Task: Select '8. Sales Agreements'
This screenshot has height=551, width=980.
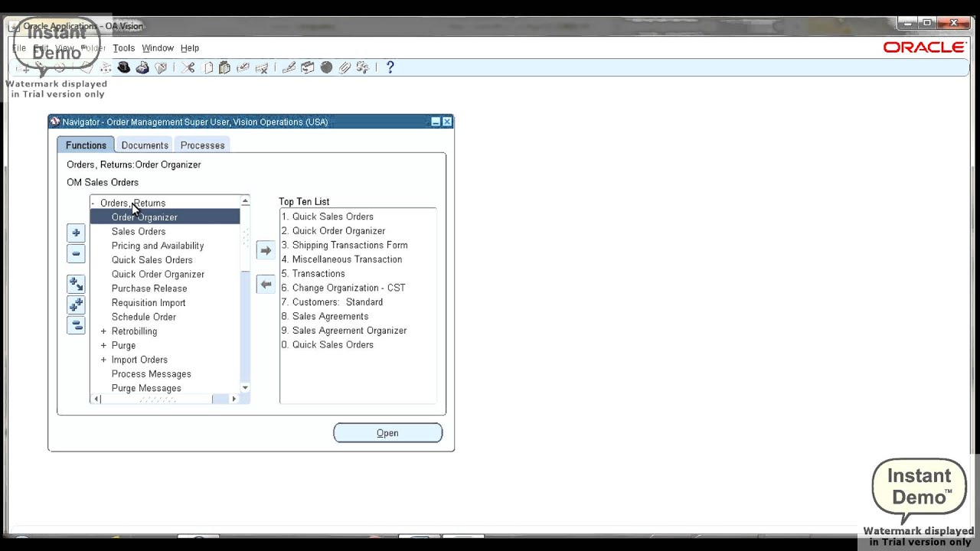Action: pyautogui.click(x=325, y=316)
